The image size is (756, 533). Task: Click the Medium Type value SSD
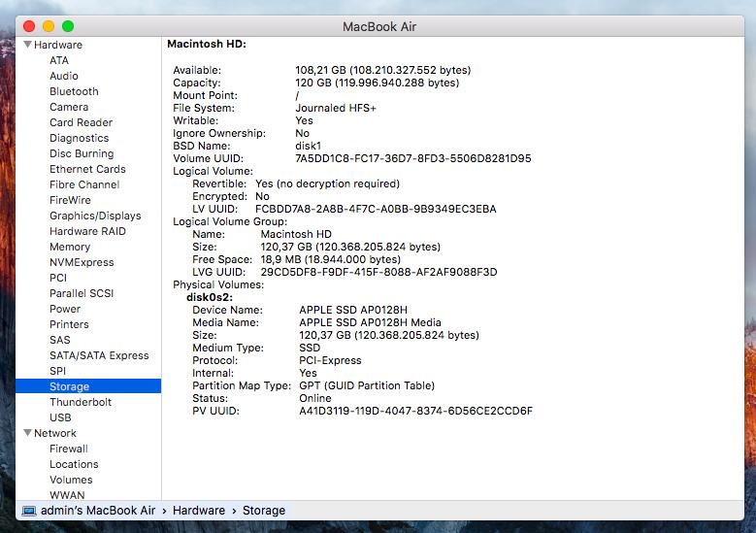(x=310, y=348)
